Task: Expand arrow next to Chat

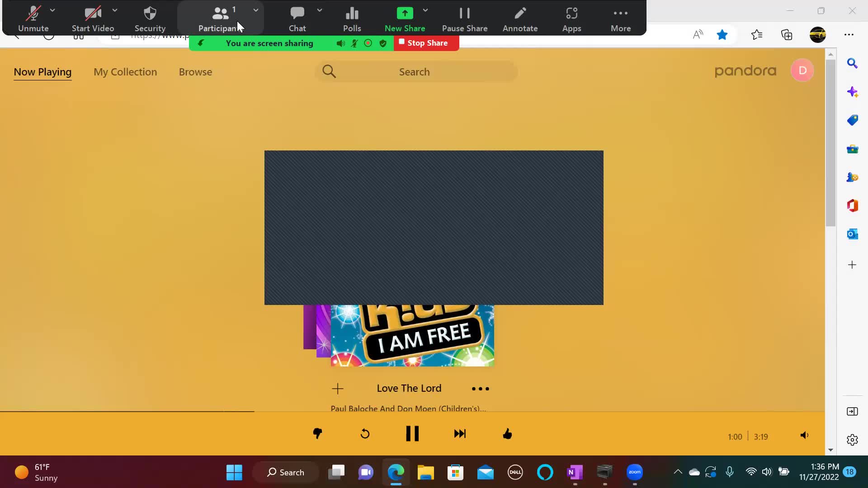Action: tap(320, 10)
